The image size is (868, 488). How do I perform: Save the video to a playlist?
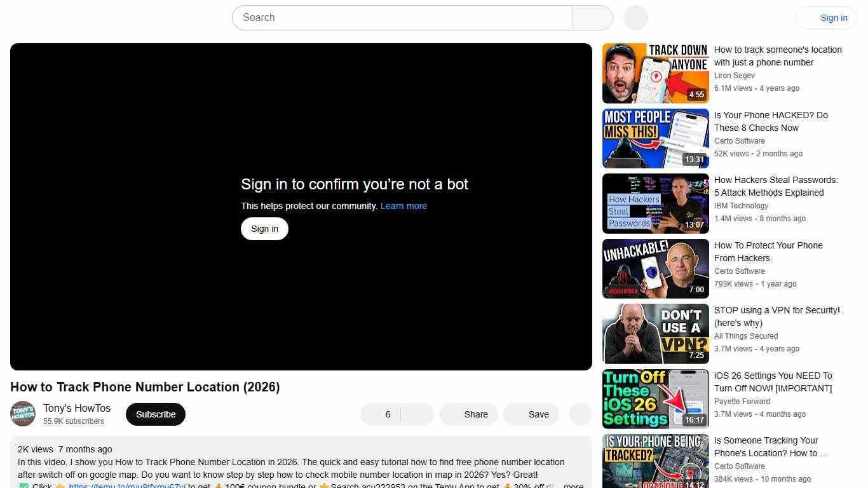(531, 414)
